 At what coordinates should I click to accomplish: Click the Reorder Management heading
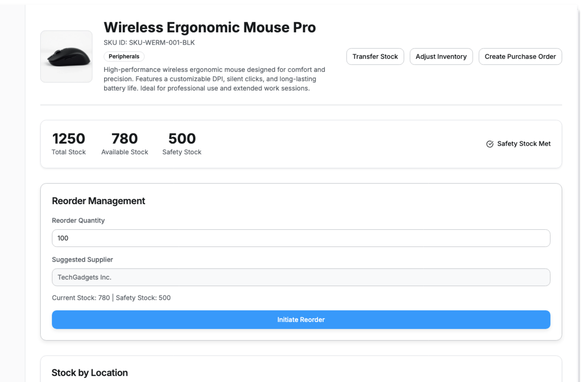click(98, 201)
